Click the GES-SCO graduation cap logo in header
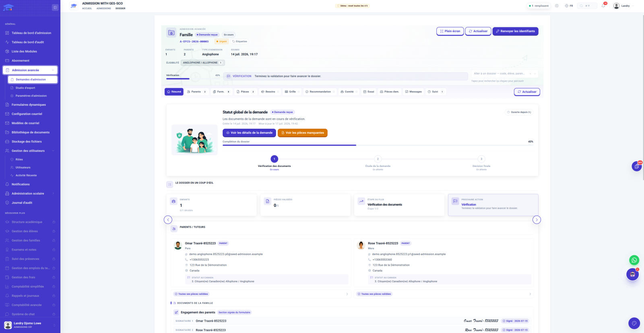The height and width of the screenshot is (333, 644). [x=74, y=6]
